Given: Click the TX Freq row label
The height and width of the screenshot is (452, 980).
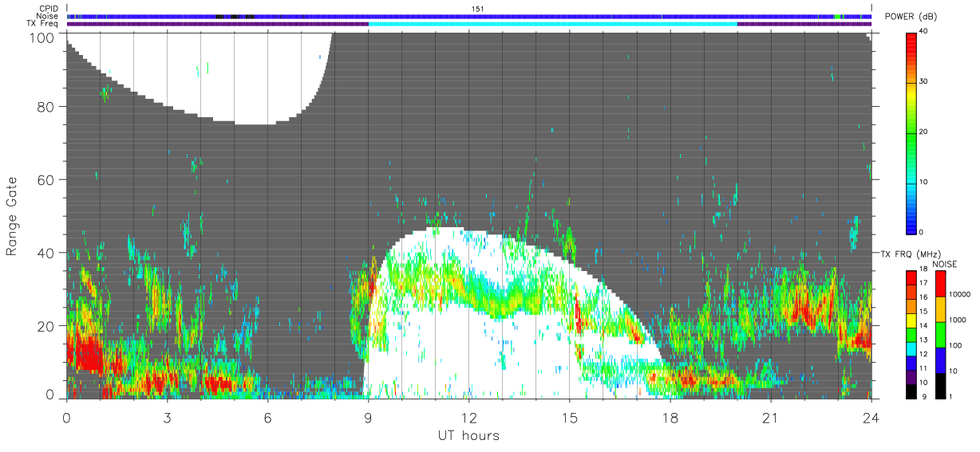Looking at the screenshot, I should 42,23.
